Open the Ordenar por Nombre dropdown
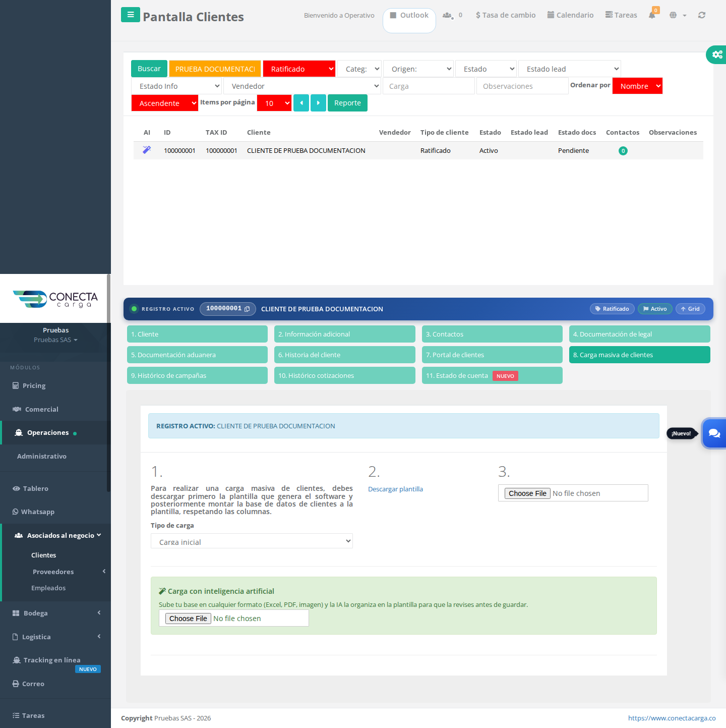 click(637, 86)
